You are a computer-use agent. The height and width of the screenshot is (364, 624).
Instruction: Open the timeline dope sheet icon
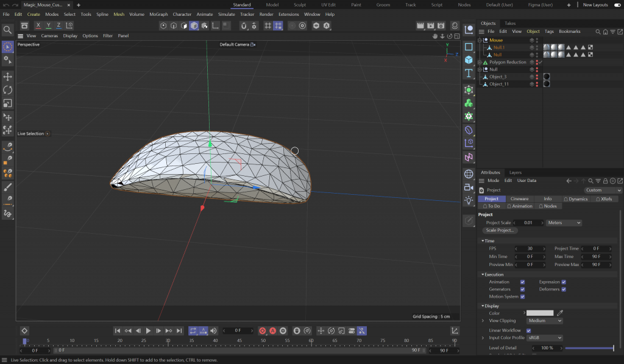[x=455, y=331]
